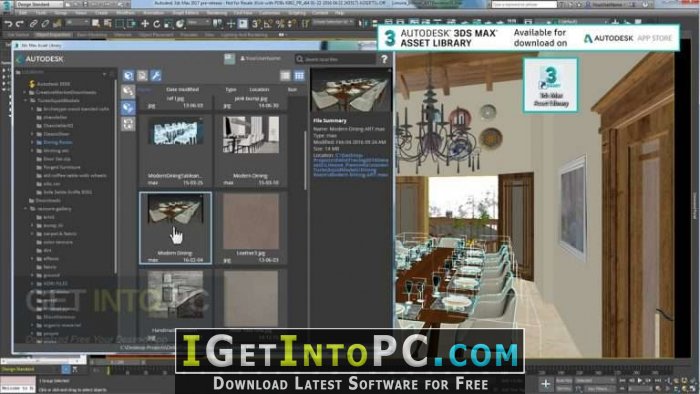700x394 pixels.
Task: Sort assets by Location column header
Action: tap(259, 89)
